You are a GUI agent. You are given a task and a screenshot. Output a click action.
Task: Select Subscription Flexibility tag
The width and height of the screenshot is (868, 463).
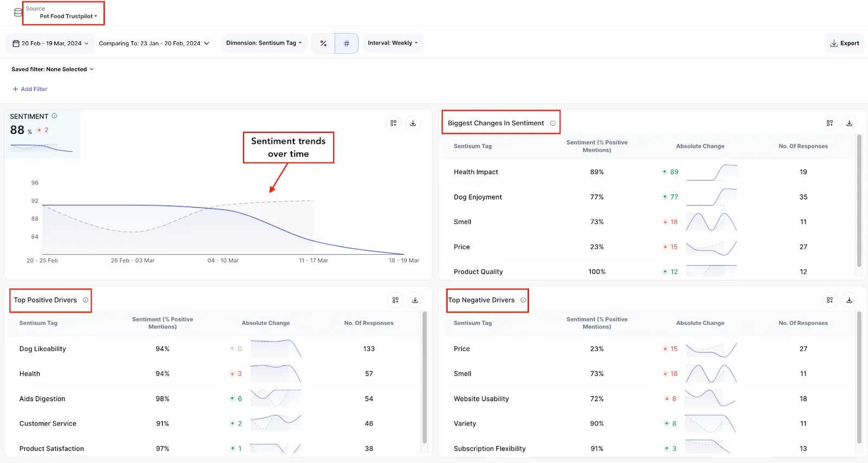pos(489,448)
